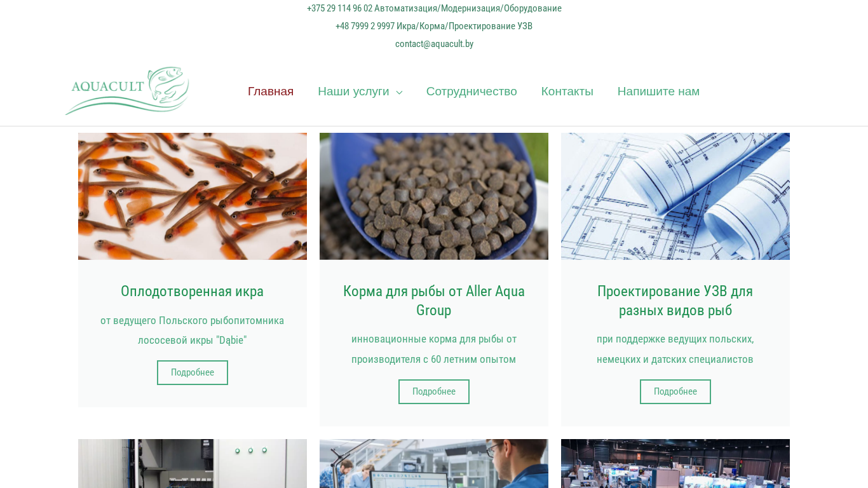
Task: Click the contact@aquacult.by email address
Action: (434, 44)
